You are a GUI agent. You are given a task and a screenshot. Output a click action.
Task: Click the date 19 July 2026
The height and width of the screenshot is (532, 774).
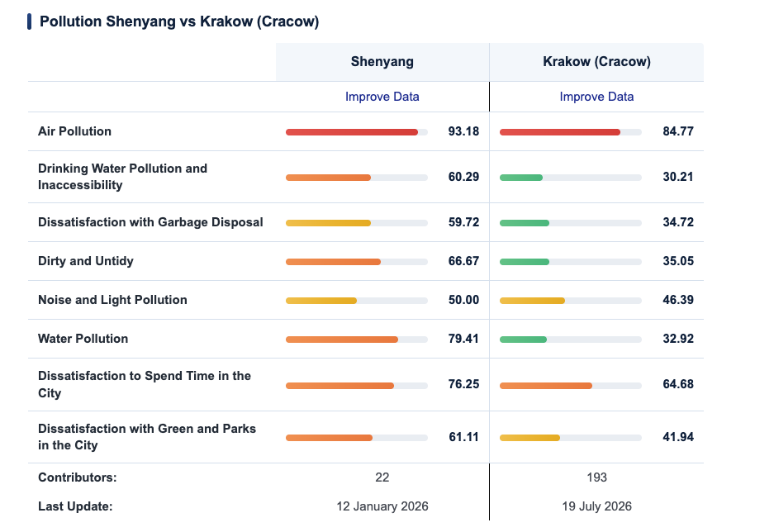point(596,507)
